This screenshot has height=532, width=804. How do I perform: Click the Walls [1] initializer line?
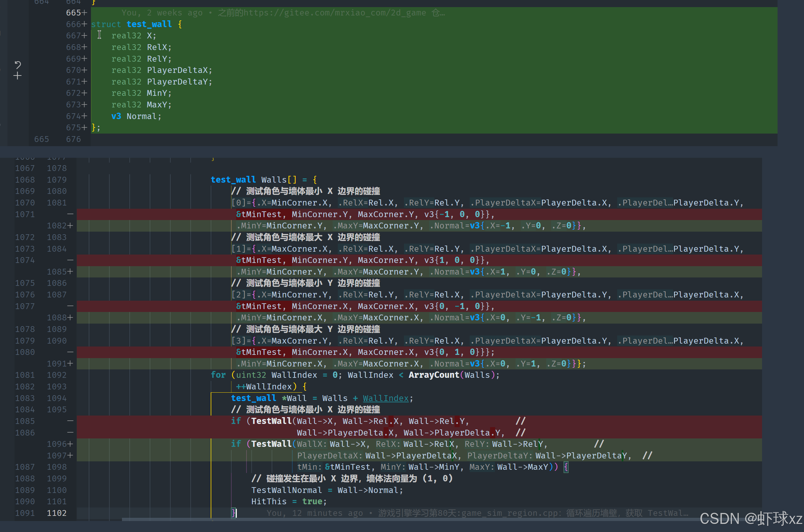[487, 249]
